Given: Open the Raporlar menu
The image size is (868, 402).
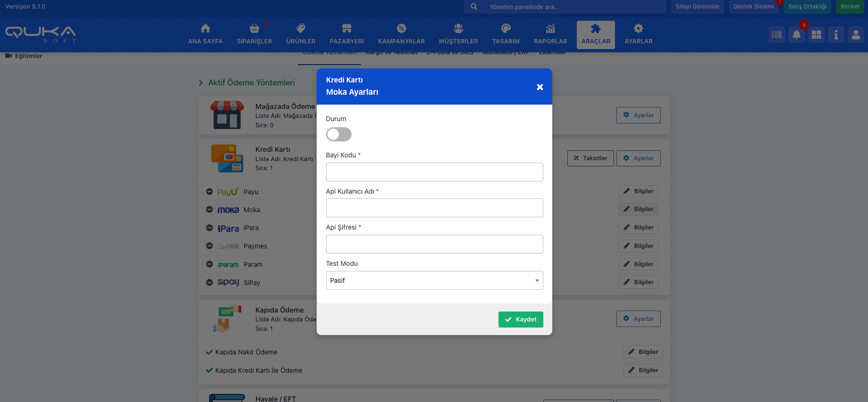Looking at the screenshot, I should [550, 34].
